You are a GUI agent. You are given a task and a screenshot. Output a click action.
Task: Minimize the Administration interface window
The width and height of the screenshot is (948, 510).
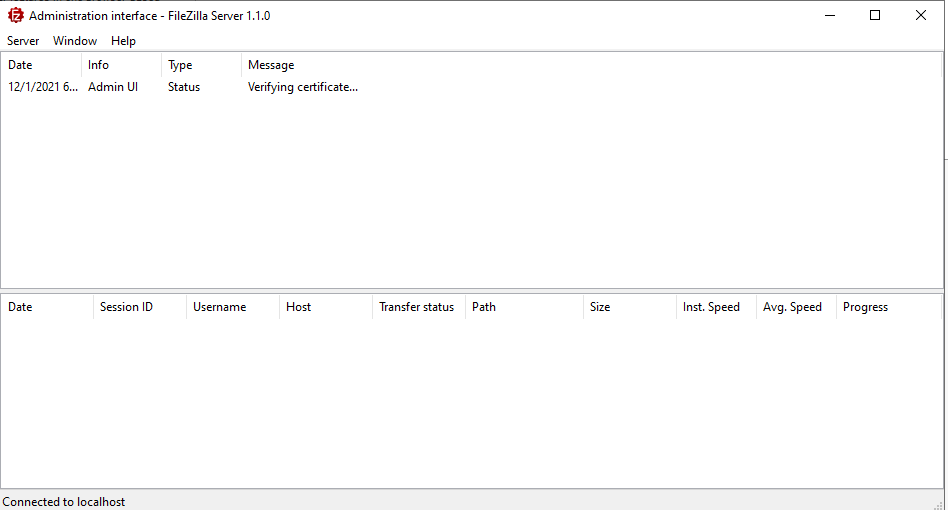(830, 16)
